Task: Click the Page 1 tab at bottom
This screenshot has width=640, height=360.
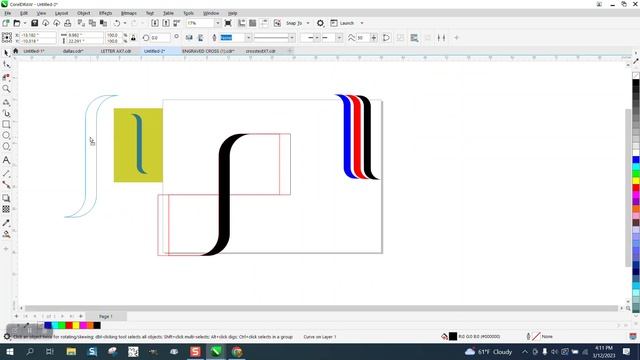Action: click(x=106, y=316)
